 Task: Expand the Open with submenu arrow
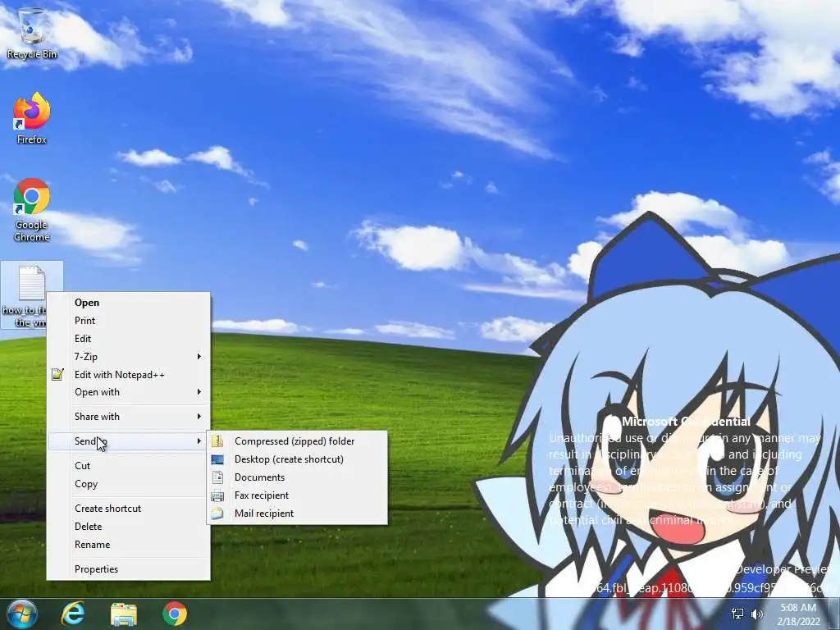point(199,392)
